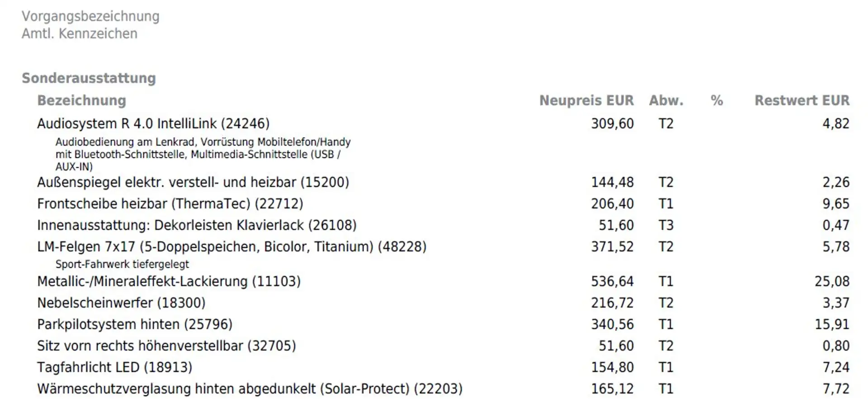Select the Audiosystem R 4.0 IntelliLink row
Viewport: 868px width, 399px height.
coord(153,123)
